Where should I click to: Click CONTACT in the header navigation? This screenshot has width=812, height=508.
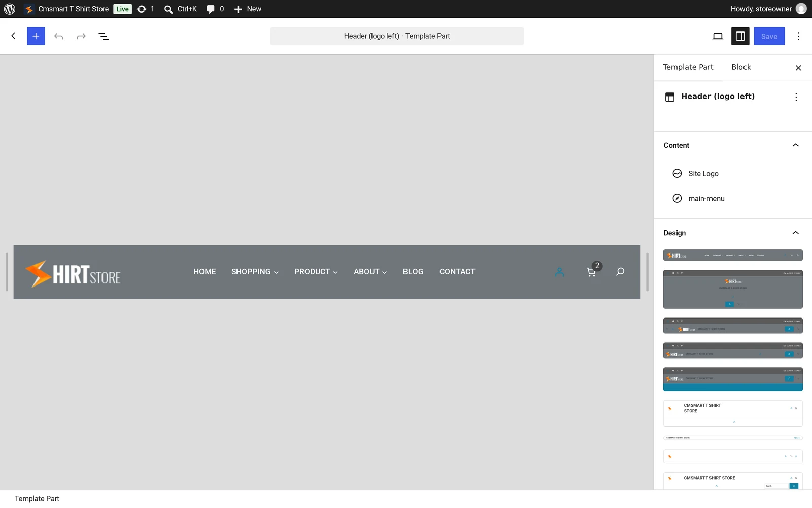click(457, 272)
